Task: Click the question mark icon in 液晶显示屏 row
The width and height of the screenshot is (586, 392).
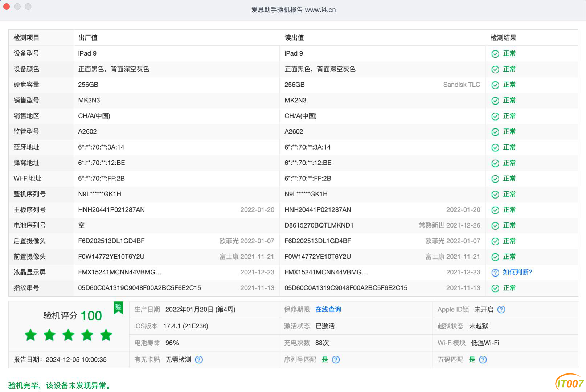Action: (495, 273)
